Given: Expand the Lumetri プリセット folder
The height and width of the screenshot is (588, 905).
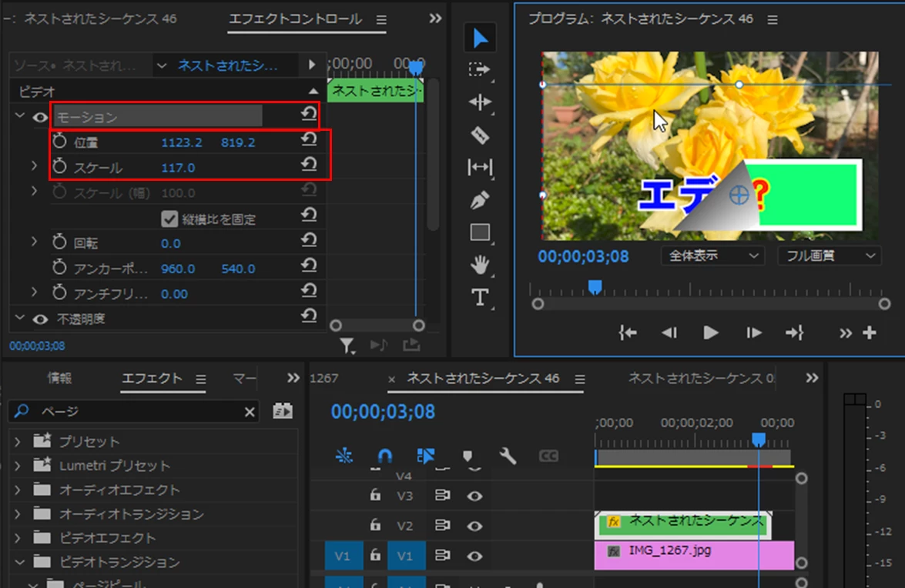Looking at the screenshot, I should coord(17,466).
